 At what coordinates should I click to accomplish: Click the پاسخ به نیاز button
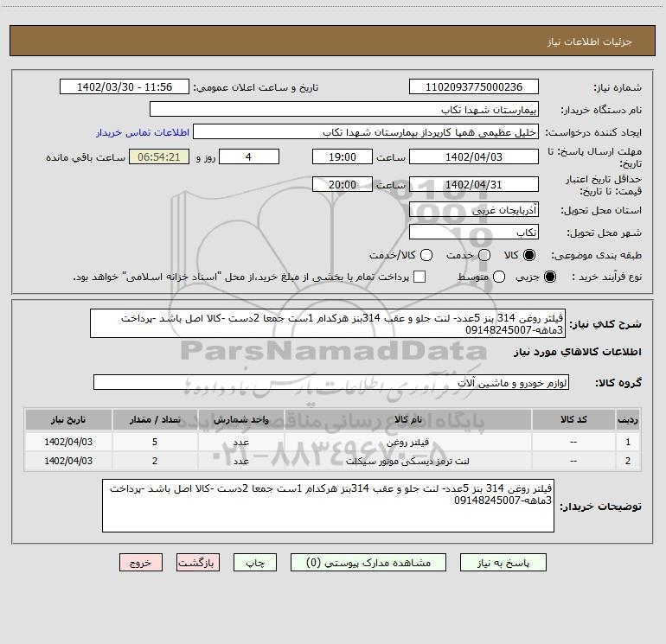click(x=503, y=563)
